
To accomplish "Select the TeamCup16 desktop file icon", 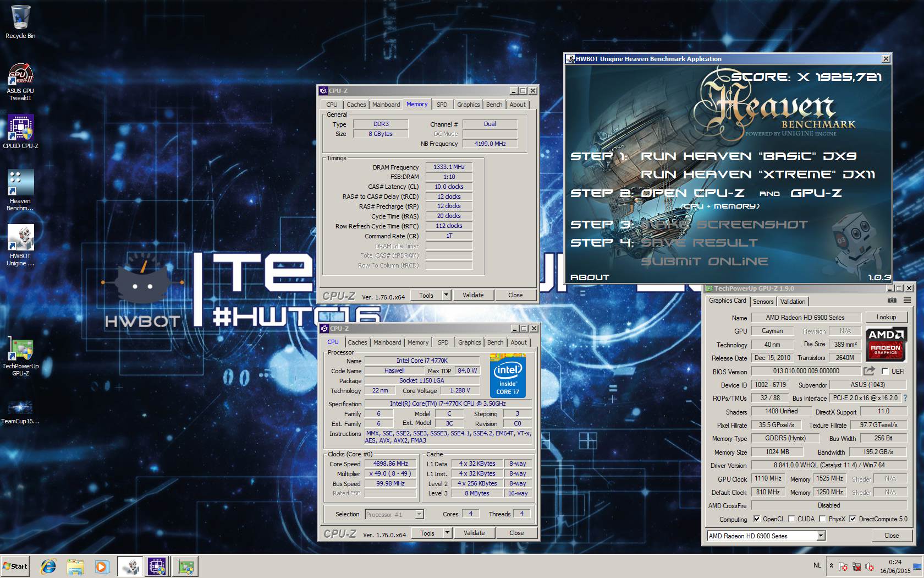I will click(20, 411).
